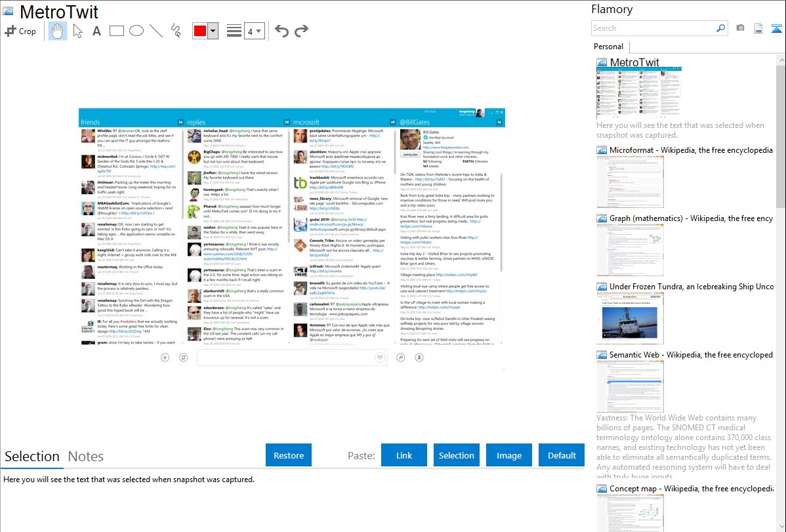786x532 pixels.
Task: Click the user profile icon in snapshot
Action: (x=419, y=358)
